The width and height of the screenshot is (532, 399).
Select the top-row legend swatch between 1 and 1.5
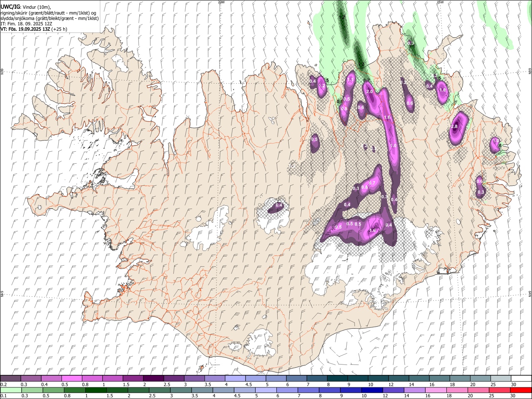113,379
